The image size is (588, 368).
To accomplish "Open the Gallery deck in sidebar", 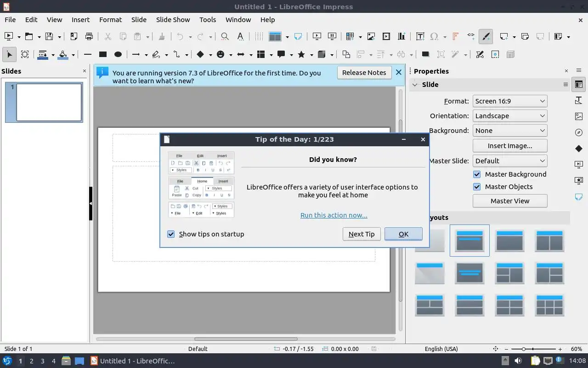I will coord(579,116).
